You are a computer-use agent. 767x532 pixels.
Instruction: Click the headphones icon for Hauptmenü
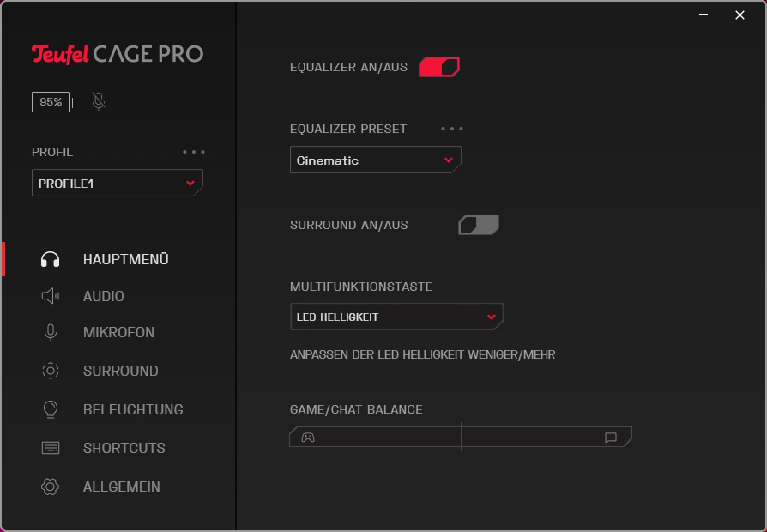tap(51, 259)
